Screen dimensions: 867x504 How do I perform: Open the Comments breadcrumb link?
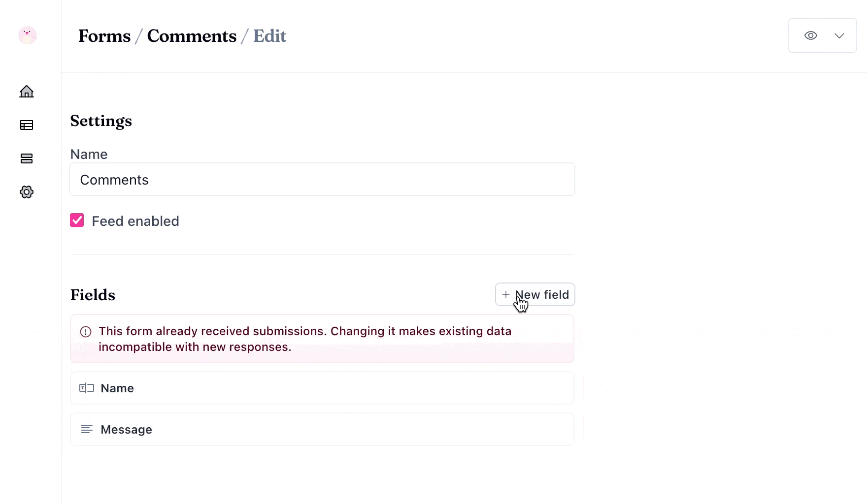(x=192, y=36)
